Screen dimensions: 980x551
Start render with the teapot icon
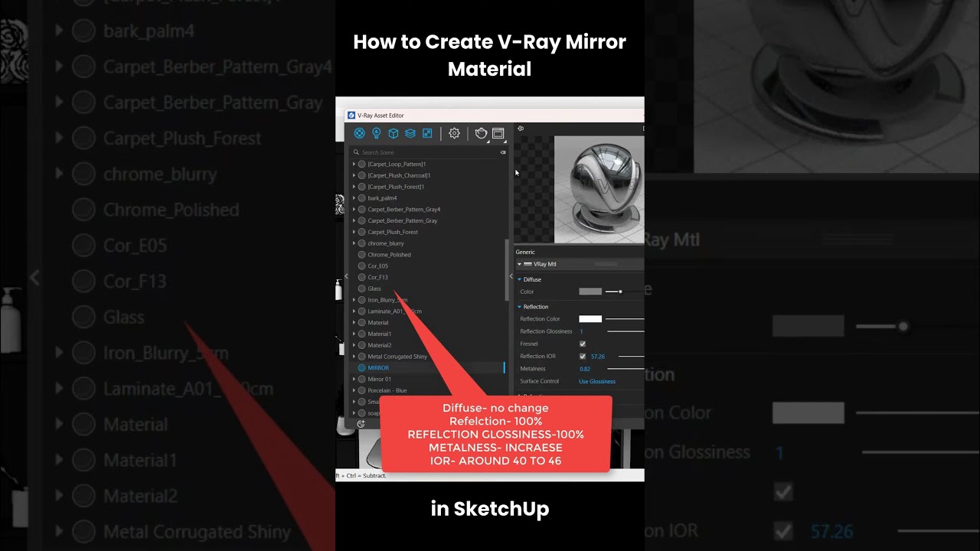click(481, 133)
